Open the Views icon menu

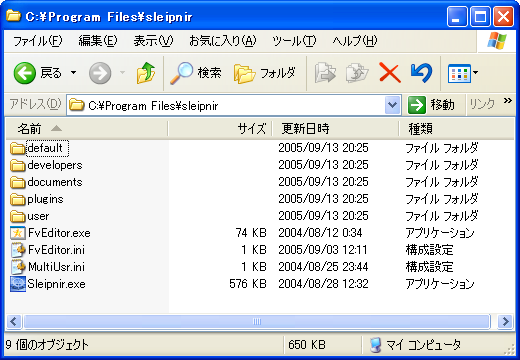click(462, 73)
